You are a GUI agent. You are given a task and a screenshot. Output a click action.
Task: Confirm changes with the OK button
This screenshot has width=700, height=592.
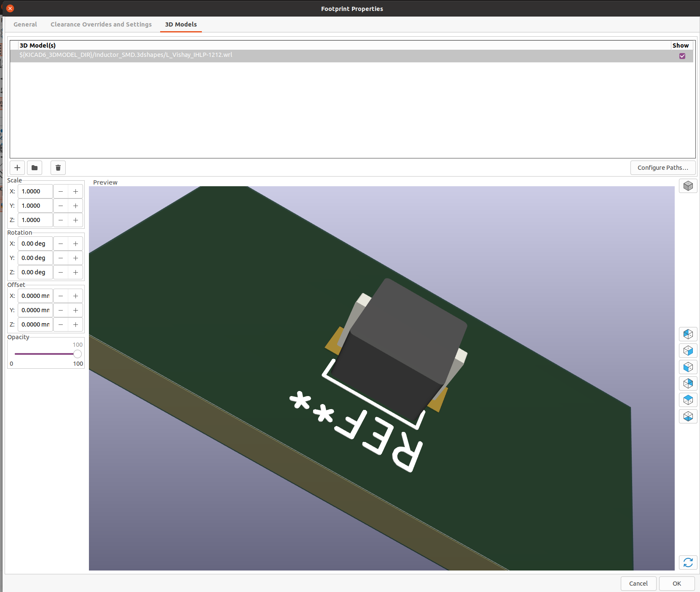pyautogui.click(x=676, y=584)
